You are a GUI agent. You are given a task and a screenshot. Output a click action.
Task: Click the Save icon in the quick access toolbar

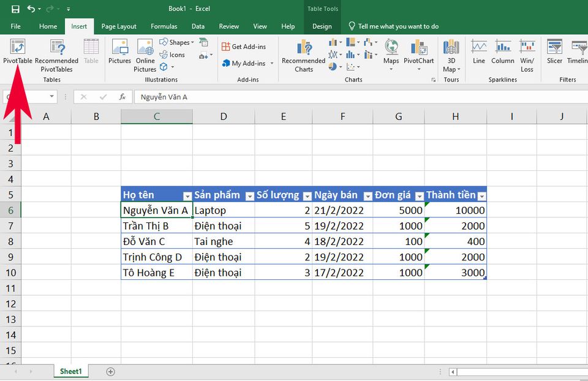click(15, 9)
